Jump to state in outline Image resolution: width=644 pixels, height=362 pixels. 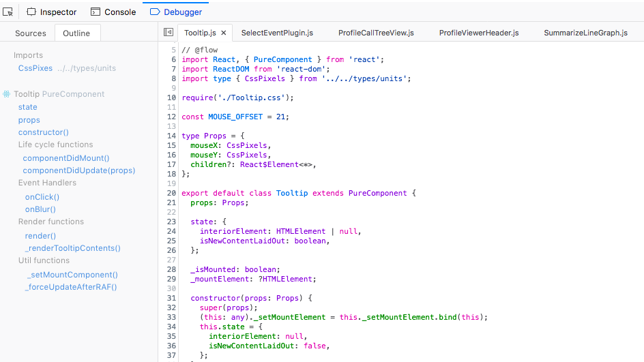tap(27, 107)
